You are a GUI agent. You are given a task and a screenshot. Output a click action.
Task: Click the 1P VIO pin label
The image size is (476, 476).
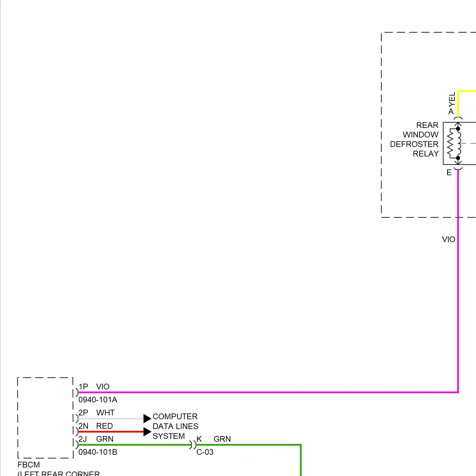pyautogui.click(x=94, y=387)
